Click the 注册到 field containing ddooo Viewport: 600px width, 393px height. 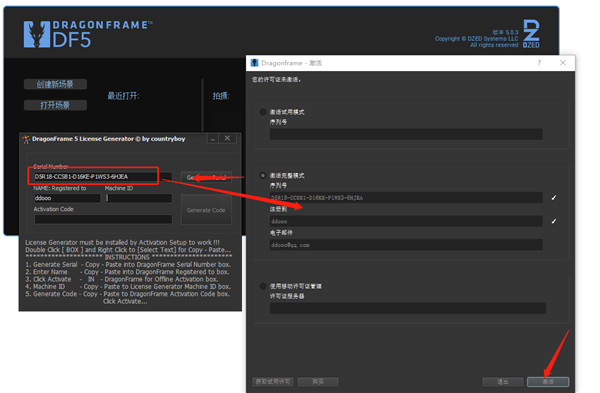click(x=406, y=221)
